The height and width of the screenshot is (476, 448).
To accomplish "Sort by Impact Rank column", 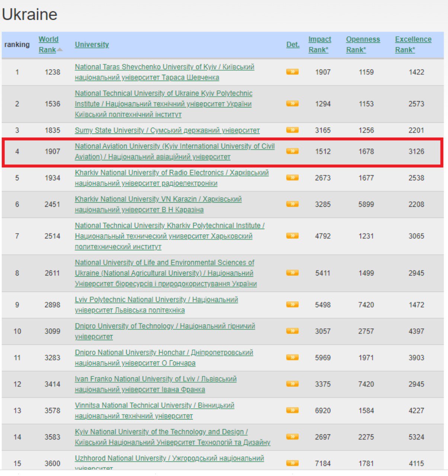I will tap(320, 44).
